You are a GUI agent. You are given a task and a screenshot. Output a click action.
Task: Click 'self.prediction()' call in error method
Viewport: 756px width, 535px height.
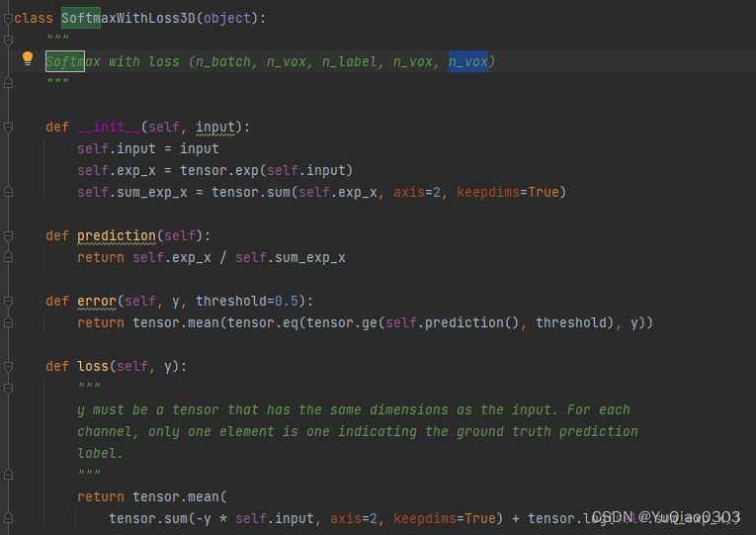[x=452, y=323]
